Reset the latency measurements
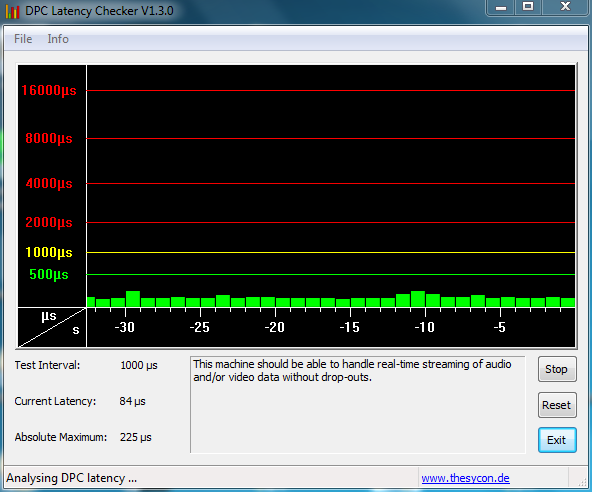592x492 pixels. [x=557, y=405]
